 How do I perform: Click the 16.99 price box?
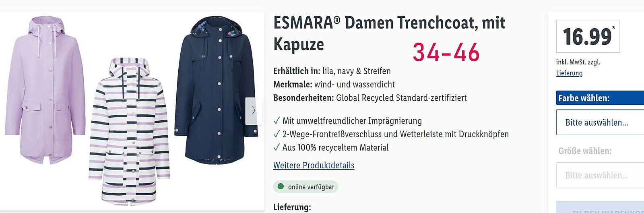588,36
